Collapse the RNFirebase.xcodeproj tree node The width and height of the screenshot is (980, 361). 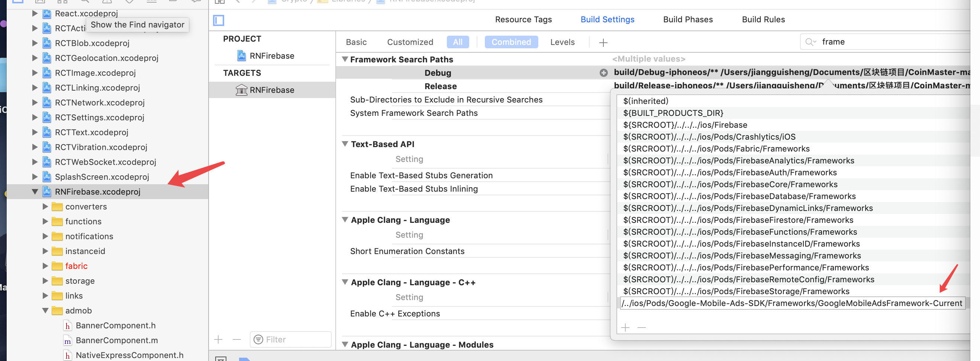click(35, 192)
